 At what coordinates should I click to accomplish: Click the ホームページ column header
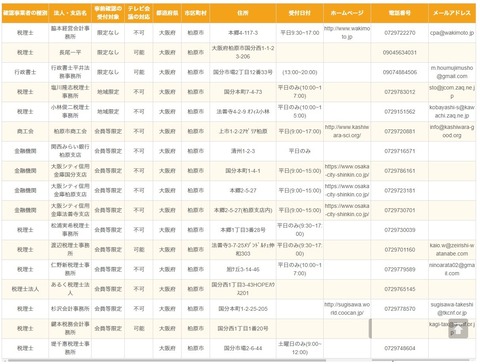pyautogui.click(x=347, y=13)
